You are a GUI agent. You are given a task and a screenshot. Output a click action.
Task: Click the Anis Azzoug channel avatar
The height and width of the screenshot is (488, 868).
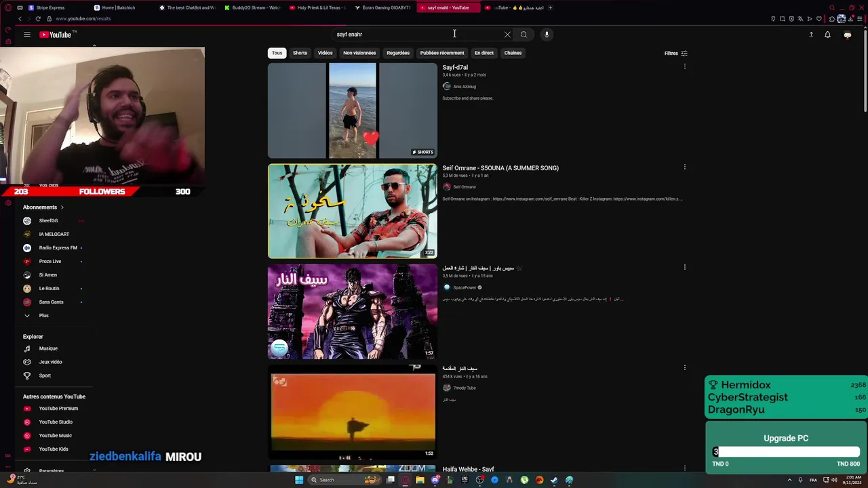(x=446, y=86)
